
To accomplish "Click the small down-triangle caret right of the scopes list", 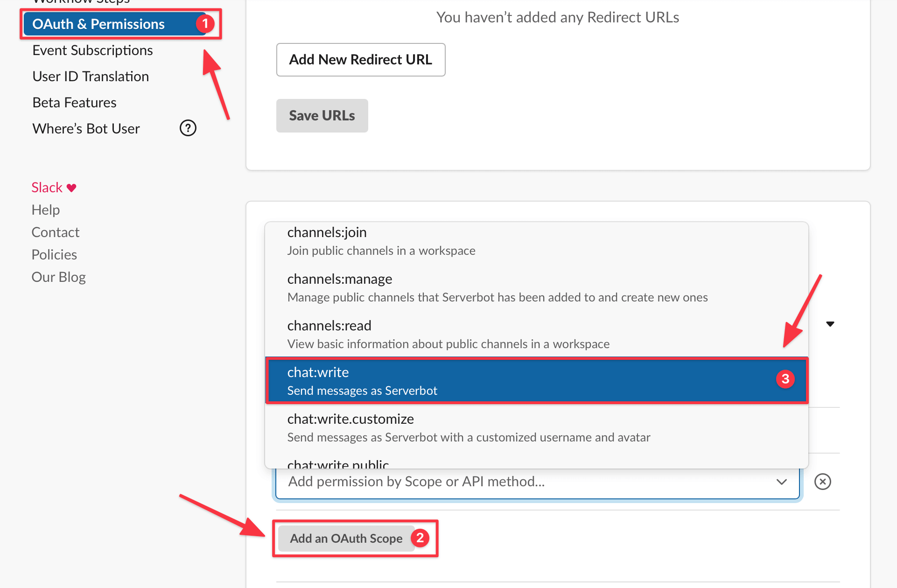I will click(831, 323).
